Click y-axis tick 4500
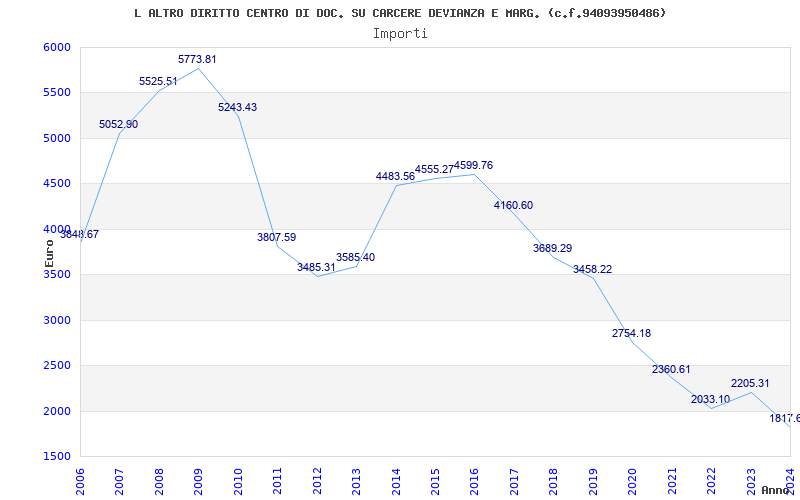 (56, 184)
